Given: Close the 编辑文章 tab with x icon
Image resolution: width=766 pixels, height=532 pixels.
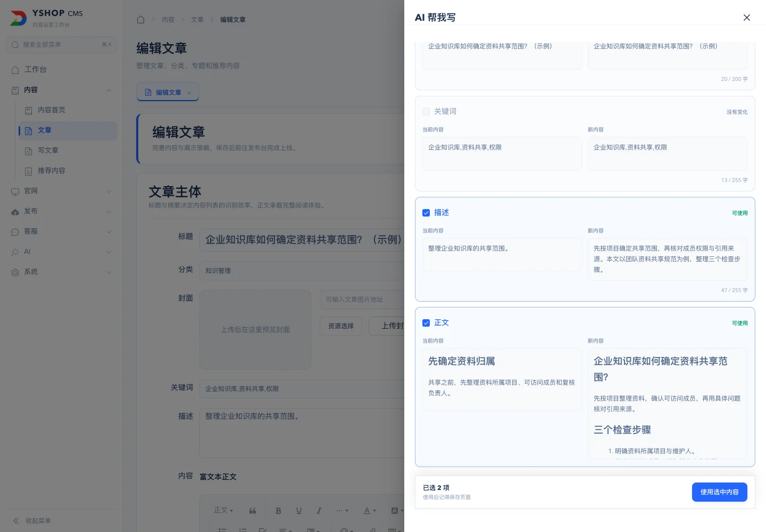Looking at the screenshot, I should (x=189, y=93).
